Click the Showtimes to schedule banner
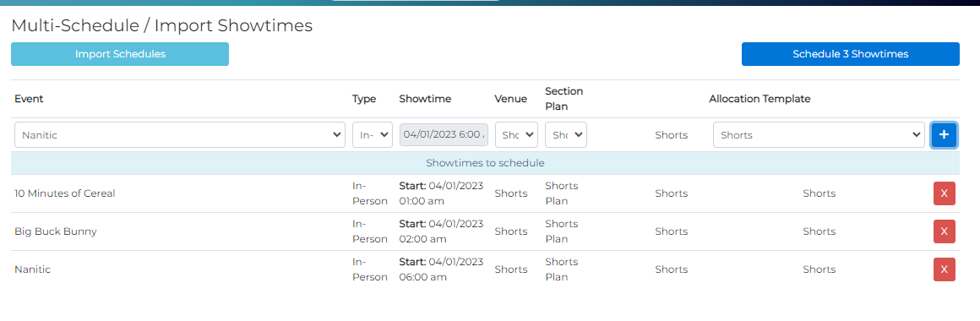 click(x=485, y=163)
